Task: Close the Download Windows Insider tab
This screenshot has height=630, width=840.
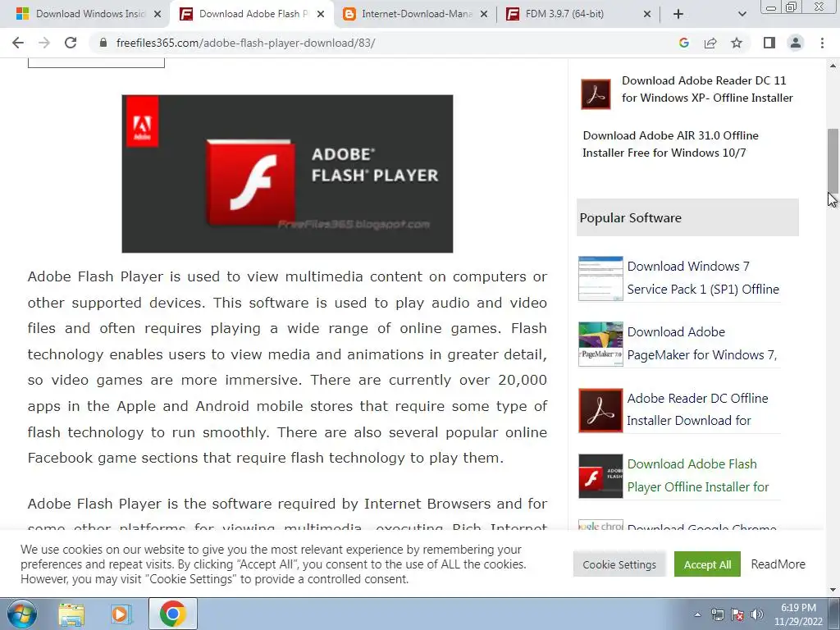Action: pyautogui.click(x=157, y=14)
